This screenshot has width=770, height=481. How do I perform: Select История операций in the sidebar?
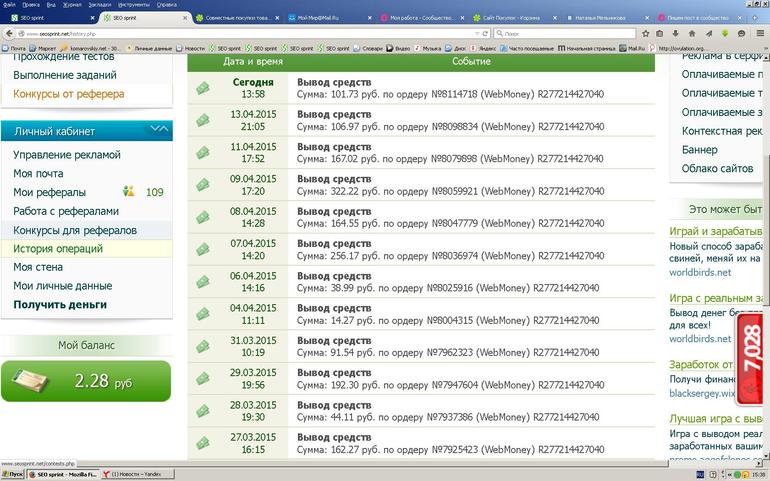tap(60, 249)
